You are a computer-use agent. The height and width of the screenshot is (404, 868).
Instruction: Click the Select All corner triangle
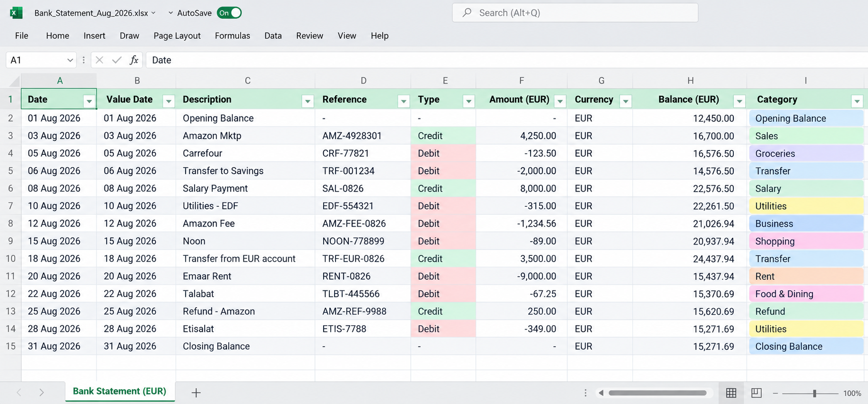pyautogui.click(x=15, y=81)
